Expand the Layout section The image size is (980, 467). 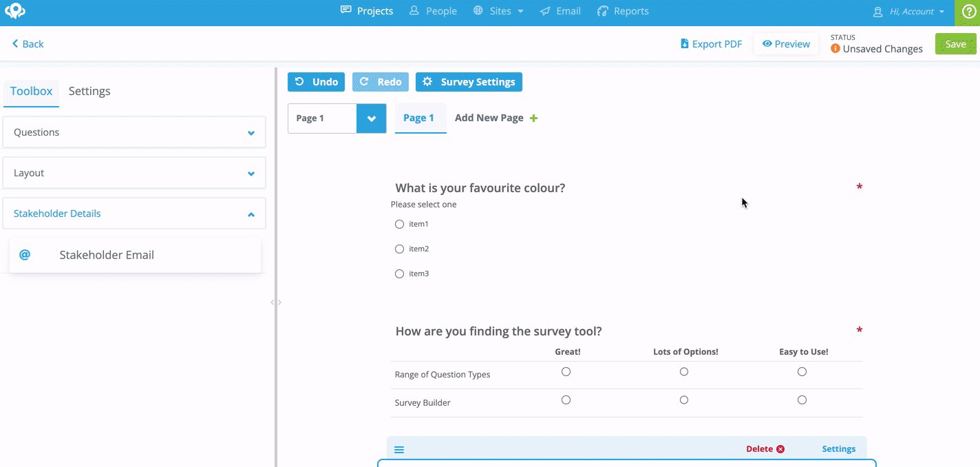(x=134, y=173)
